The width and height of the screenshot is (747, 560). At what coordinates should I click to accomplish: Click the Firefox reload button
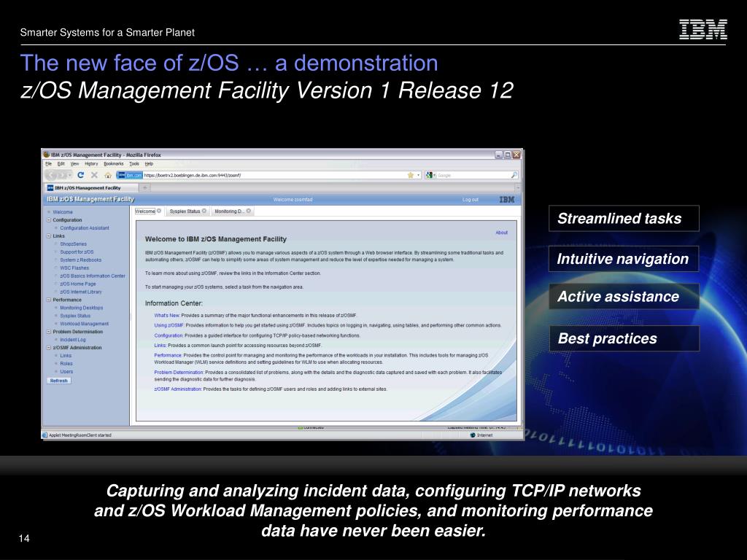[x=80, y=175]
